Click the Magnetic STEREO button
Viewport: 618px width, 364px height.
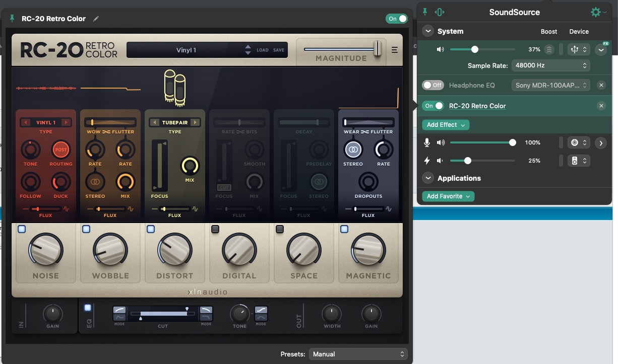pos(353,150)
